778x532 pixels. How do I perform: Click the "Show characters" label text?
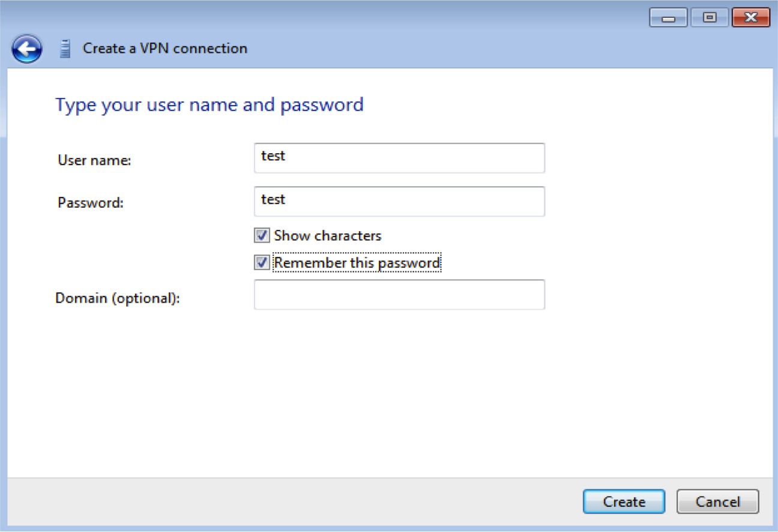tap(328, 235)
